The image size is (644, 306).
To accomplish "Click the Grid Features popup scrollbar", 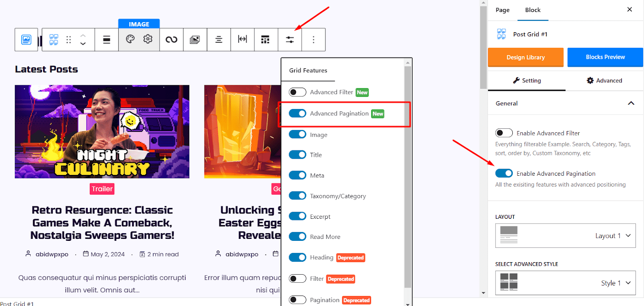I will point(408,177).
